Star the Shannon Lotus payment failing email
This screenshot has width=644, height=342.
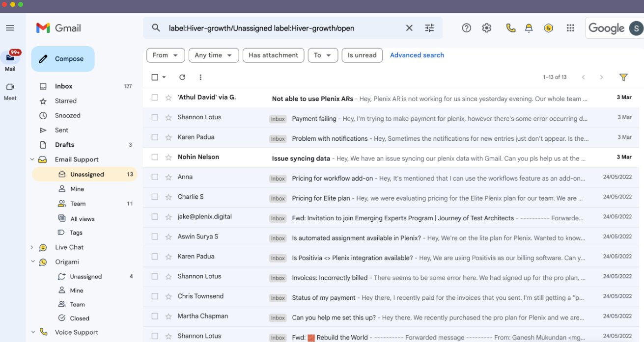click(168, 117)
